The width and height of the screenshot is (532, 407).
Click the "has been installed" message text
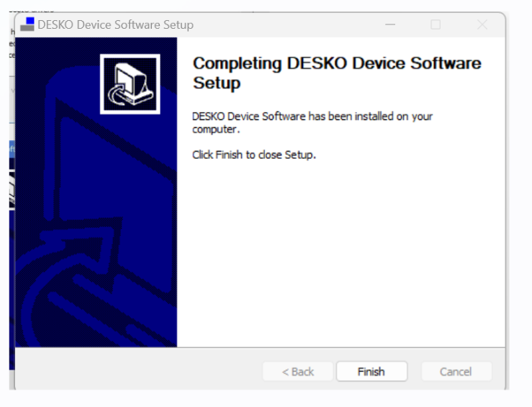tap(312, 122)
